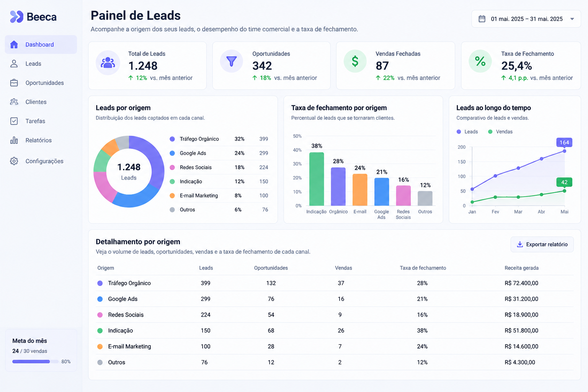Viewport: 588px width, 392px height.
Task: Click the Receita gerada column header
Action: click(521, 268)
